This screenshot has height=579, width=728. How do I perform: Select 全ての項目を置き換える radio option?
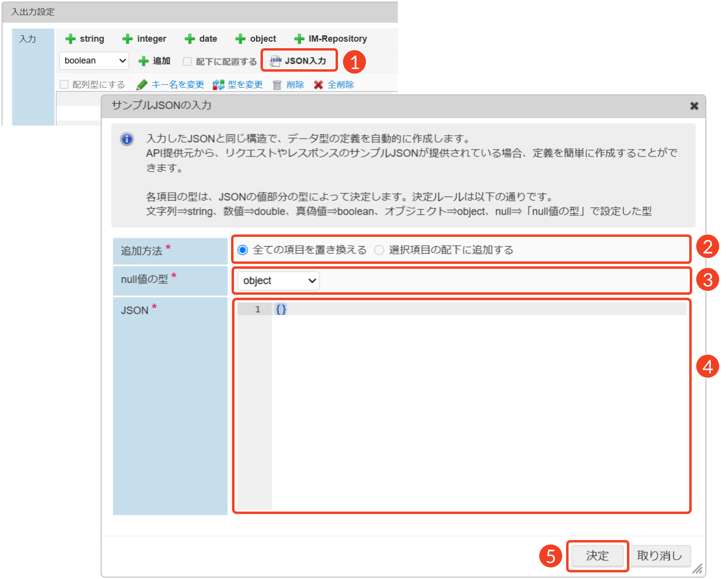242,250
